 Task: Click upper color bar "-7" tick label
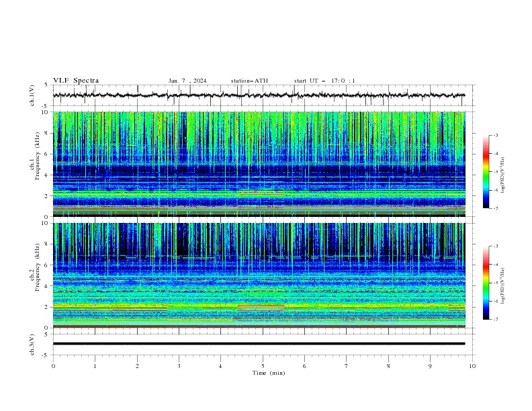point(495,209)
